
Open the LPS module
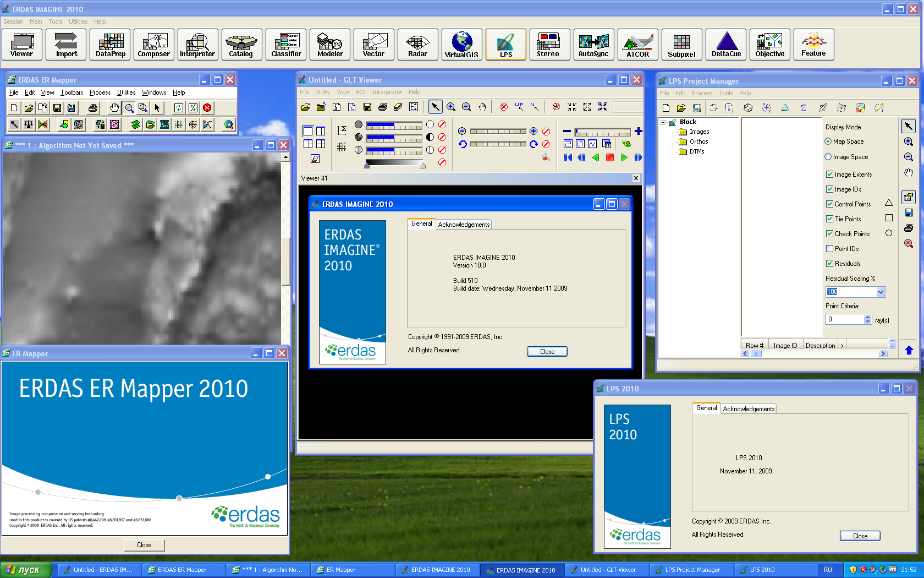click(506, 44)
